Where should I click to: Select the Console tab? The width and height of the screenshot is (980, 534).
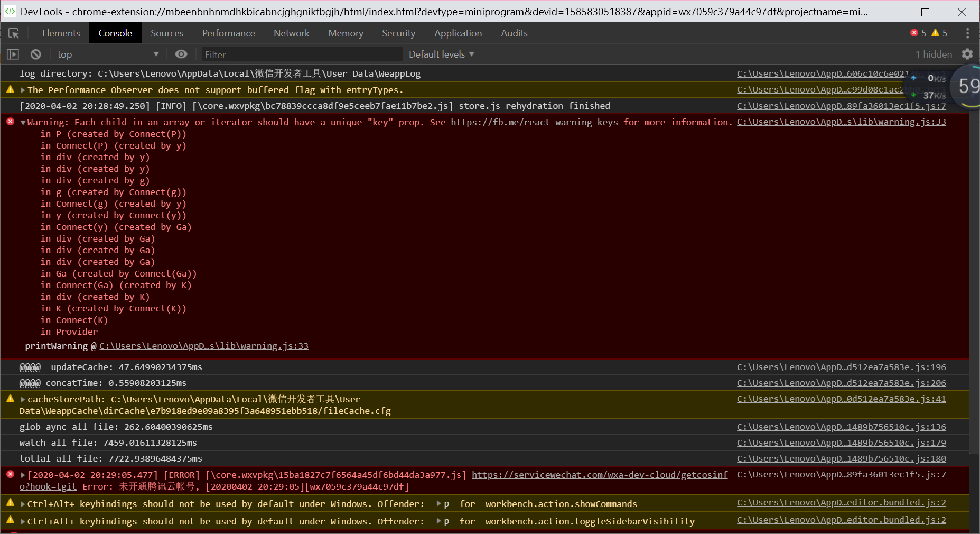click(x=115, y=33)
